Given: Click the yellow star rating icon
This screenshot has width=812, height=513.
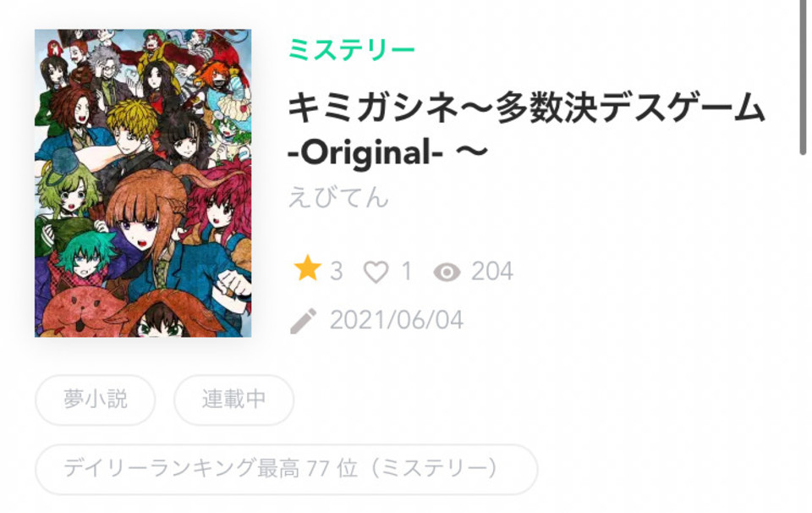Looking at the screenshot, I should pos(307,268).
